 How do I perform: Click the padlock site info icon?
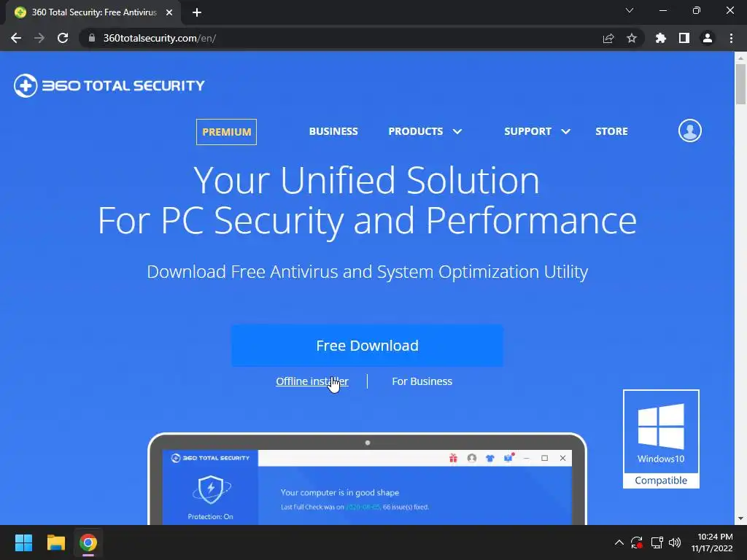(x=91, y=38)
